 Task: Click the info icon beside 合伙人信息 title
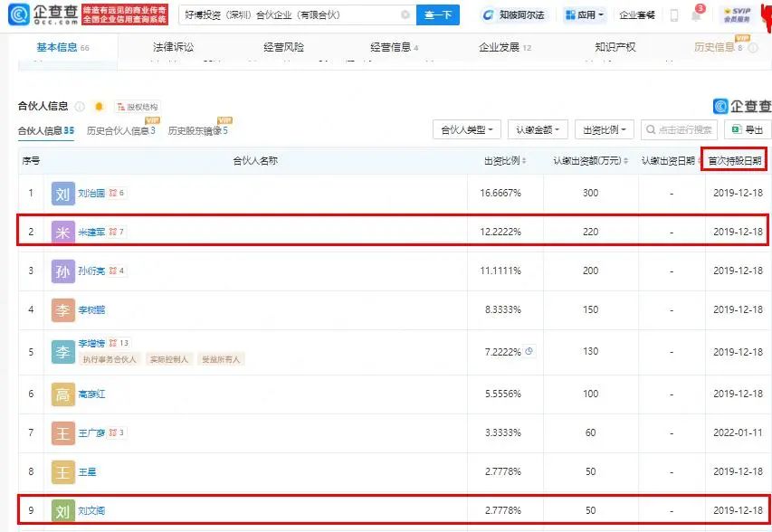80,106
